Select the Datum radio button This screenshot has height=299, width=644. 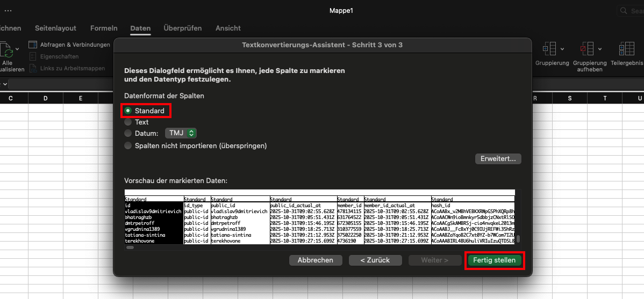click(128, 133)
